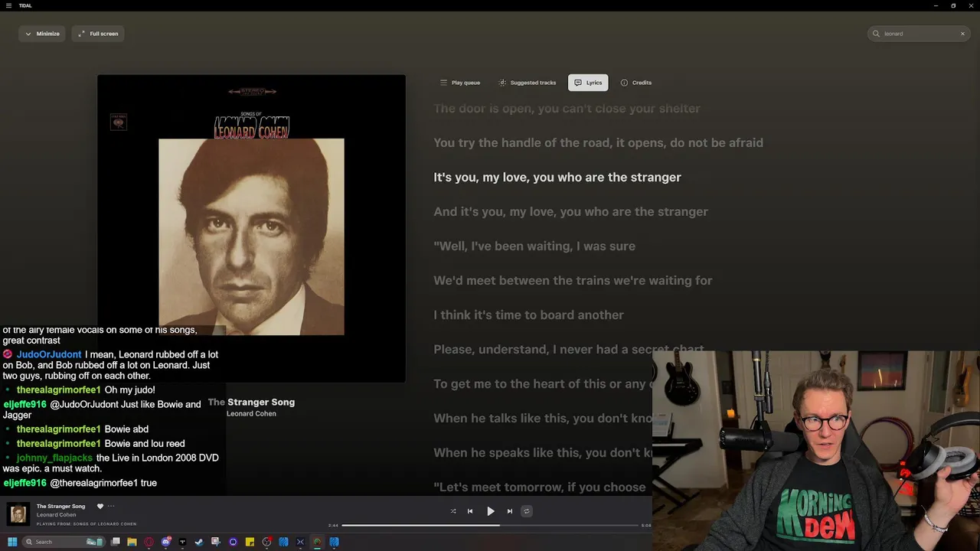This screenshot has width=980, height=551.
Task: Click the shuffle icon in player bar
Action: [x=453, y=511]
